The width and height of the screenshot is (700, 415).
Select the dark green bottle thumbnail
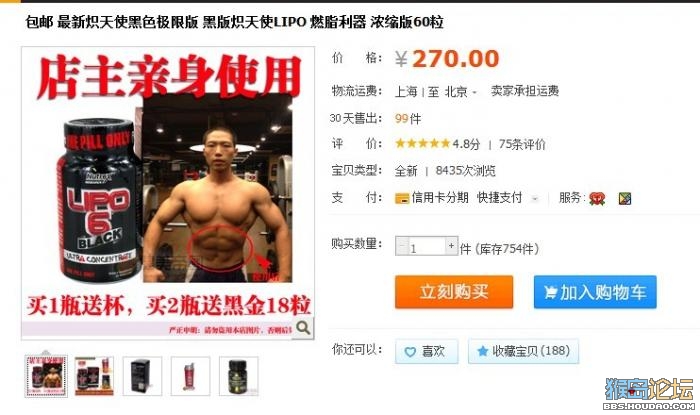238,376
